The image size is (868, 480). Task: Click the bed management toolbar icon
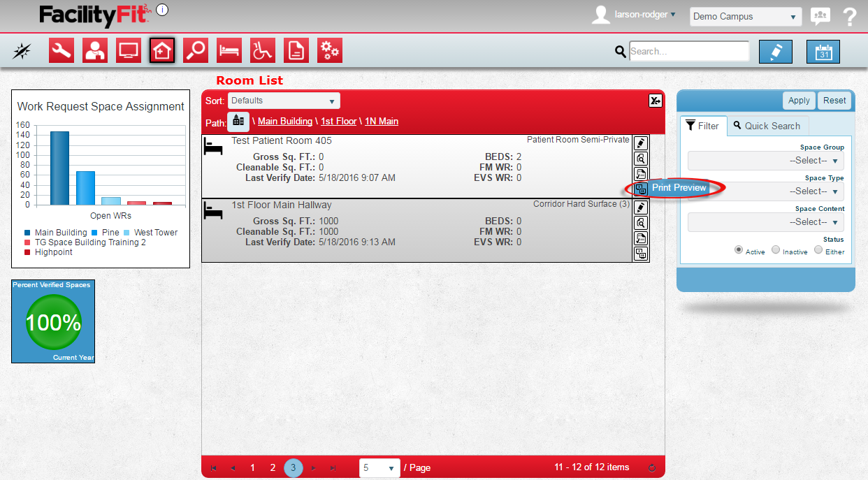click(x=229, y=50)
